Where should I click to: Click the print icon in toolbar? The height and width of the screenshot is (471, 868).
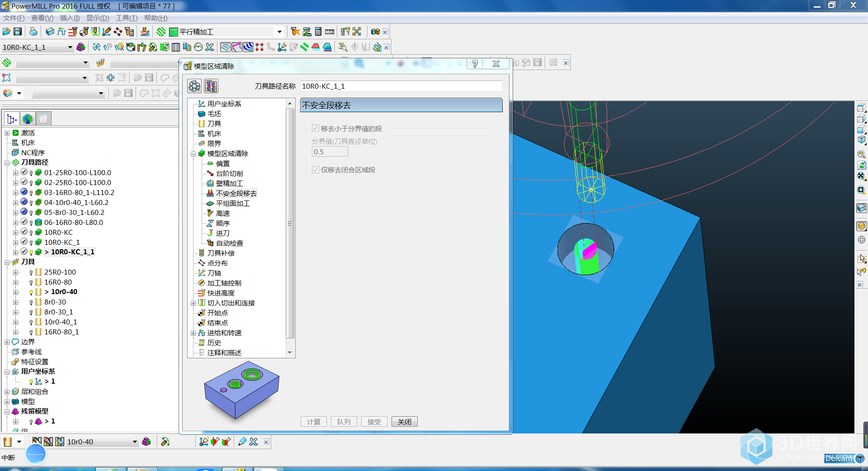pyautogui.click(x=33, y=32)
